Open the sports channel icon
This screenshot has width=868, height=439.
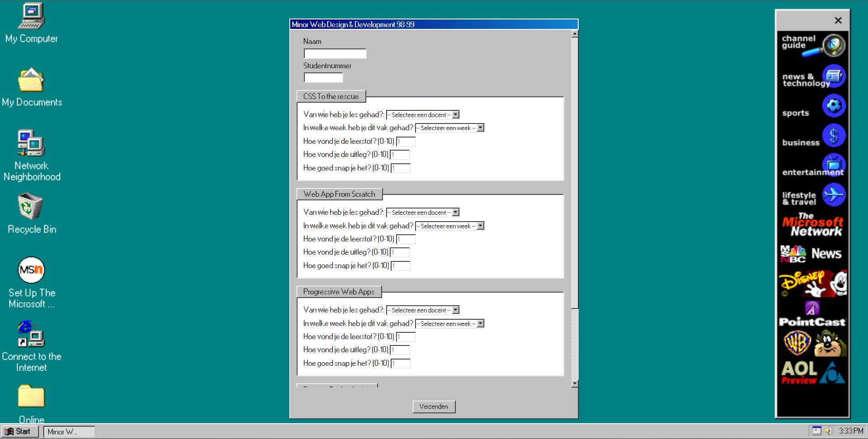click(x=834, y=107)
